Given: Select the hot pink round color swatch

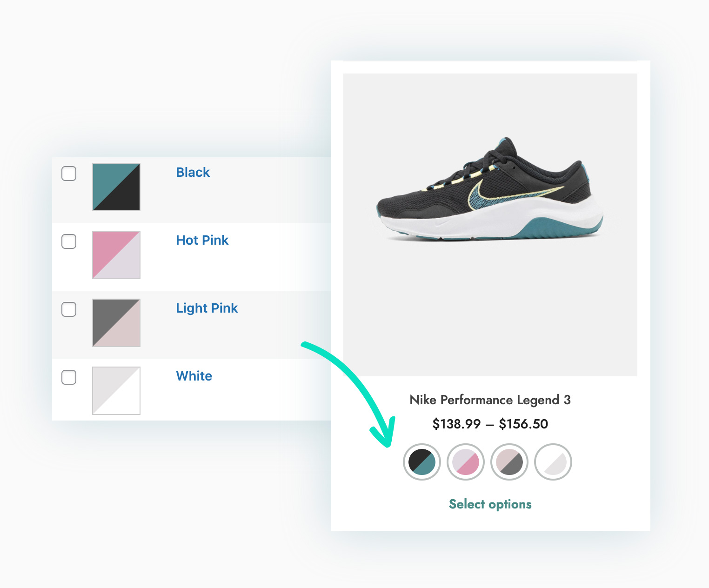Looking at the screenshot, I should 466,462.
